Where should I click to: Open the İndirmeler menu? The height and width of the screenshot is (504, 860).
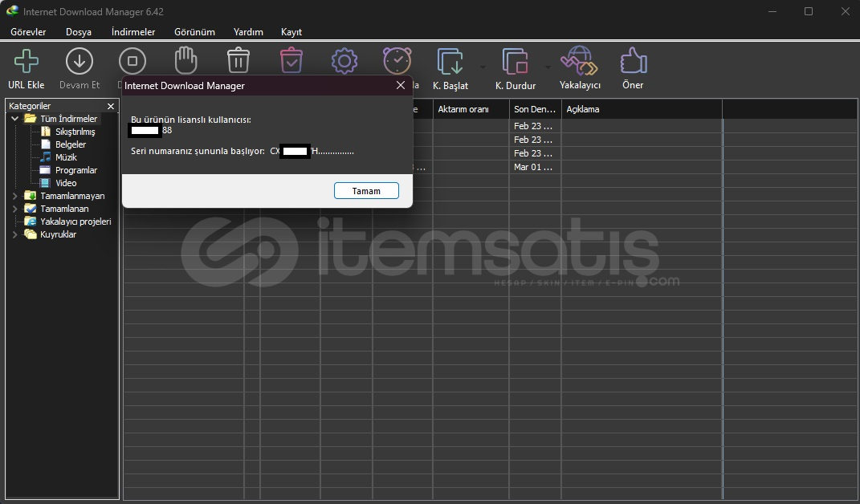(133, 32)
